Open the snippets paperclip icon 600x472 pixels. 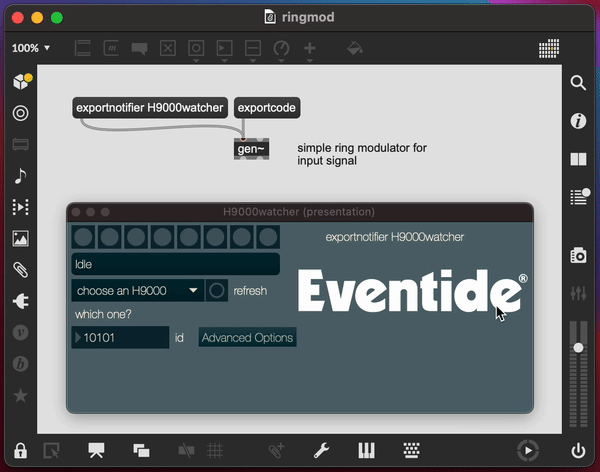21,270
